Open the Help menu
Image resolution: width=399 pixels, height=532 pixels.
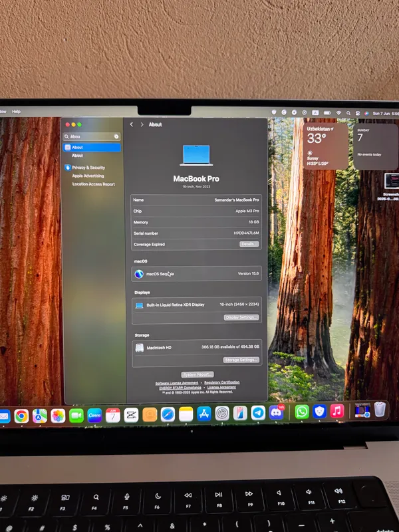[x=16, y=111]
